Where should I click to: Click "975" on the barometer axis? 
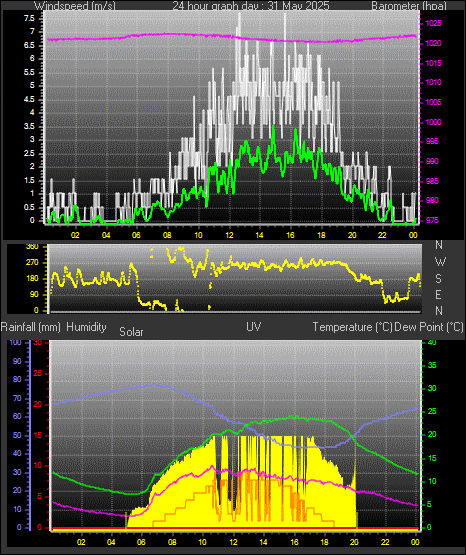[x=432, y=220]
